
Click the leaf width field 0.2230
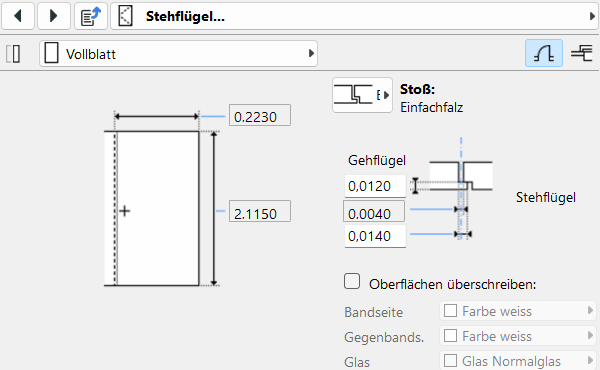point(260,115)
